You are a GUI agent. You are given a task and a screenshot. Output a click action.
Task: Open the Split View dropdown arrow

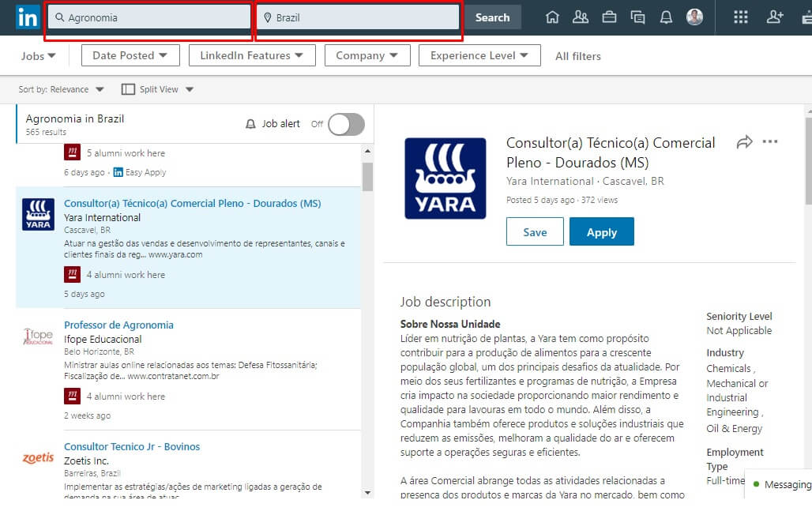click(190, 89)
